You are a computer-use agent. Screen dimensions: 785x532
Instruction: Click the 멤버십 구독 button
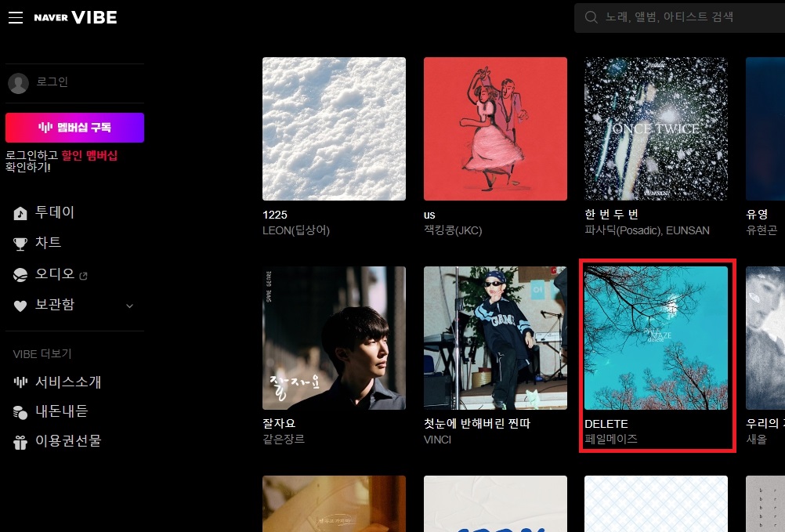(74, 128)
